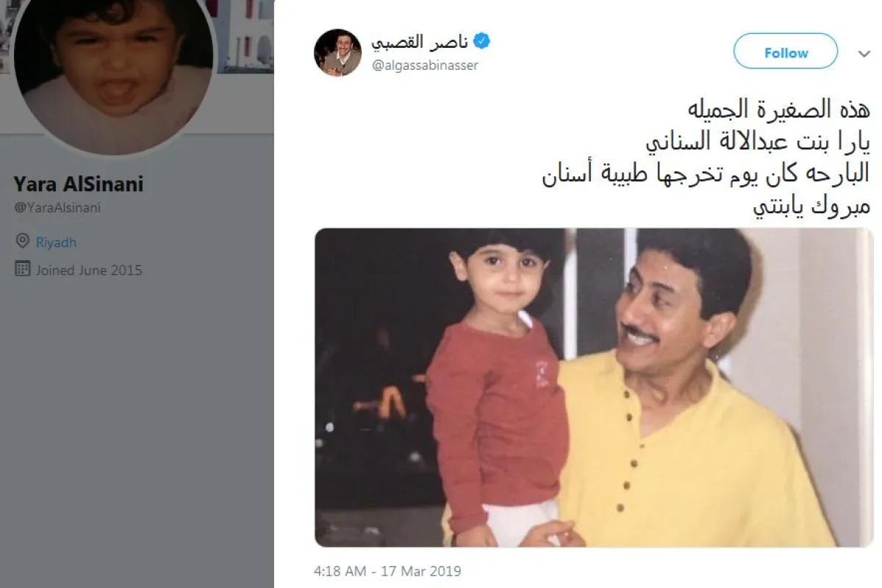Open the tweet's attached photo
This screenshot has height=588, width=882.
click(594, 387)
